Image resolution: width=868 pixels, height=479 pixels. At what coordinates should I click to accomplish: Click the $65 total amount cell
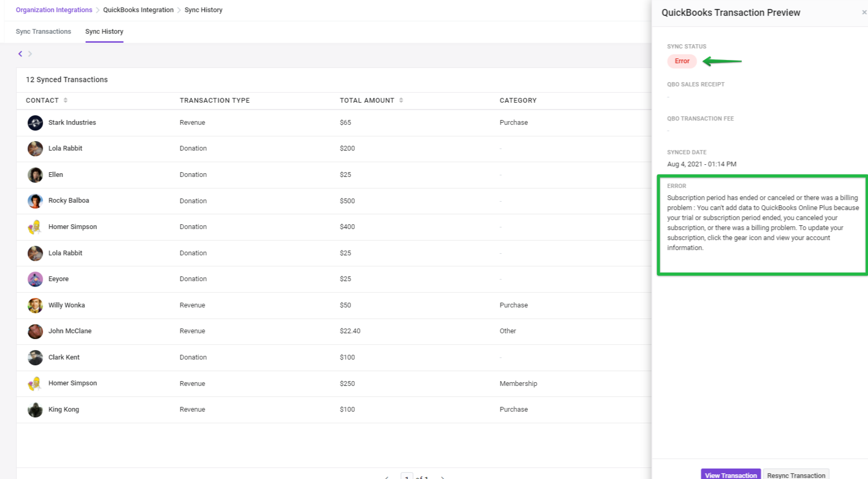[345, 123]
